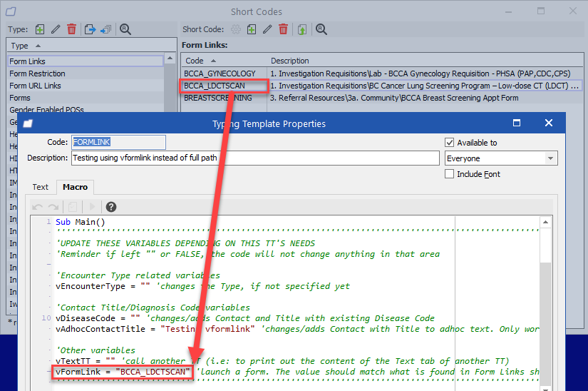The image size is (588, 391).
Task: Select Form Links in the Type list
Action: coord(86,61)
